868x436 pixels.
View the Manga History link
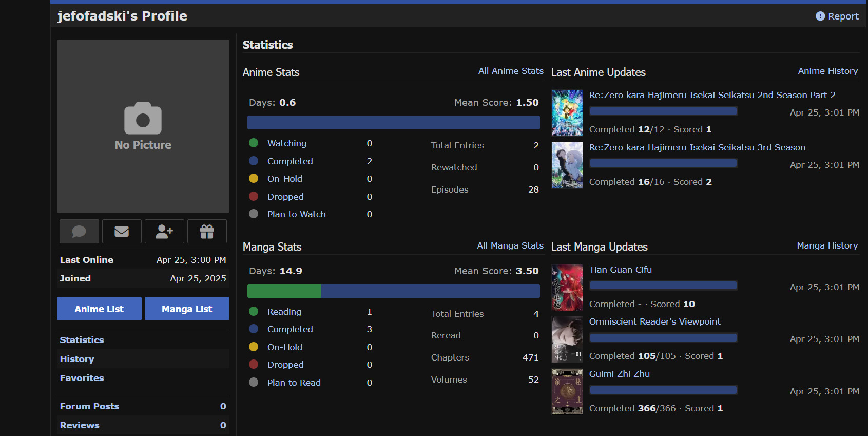point(827,245)
